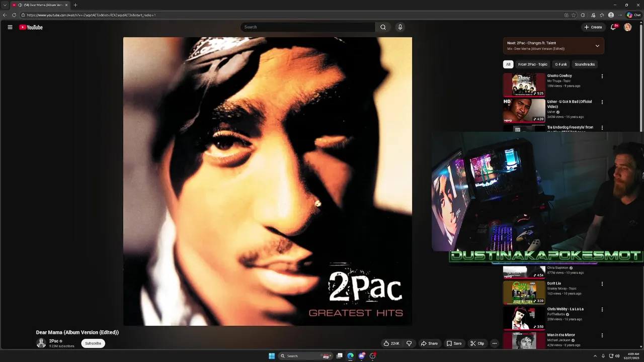Open options menu for Don't Lie video
Viewport: 644px width, 362px height.
(602, 284)
